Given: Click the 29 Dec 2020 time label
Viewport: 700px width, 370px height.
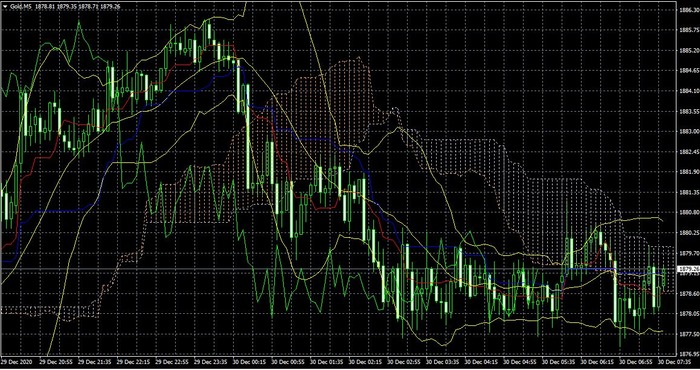Looking at the screenshot, I should click(16, 361).
